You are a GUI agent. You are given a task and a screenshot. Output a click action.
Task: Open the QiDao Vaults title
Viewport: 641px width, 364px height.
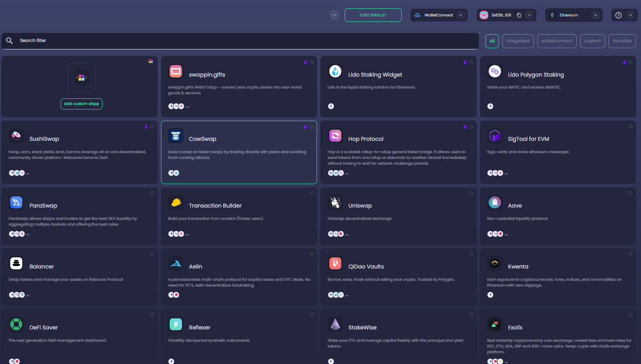pos(366,266)
